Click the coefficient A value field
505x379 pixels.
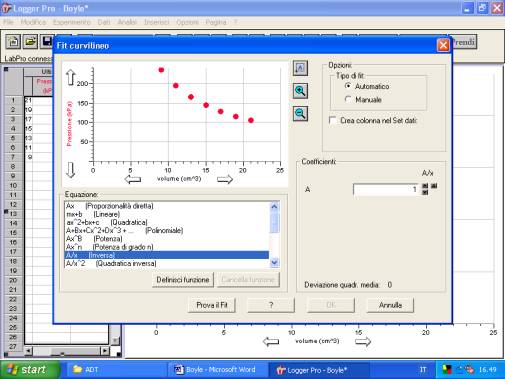click(x=386, y=189)
